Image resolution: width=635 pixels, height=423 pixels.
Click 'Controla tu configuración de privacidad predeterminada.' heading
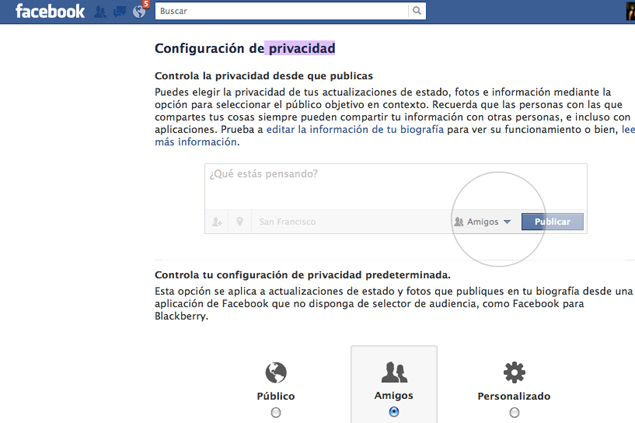tap(303, 275)
